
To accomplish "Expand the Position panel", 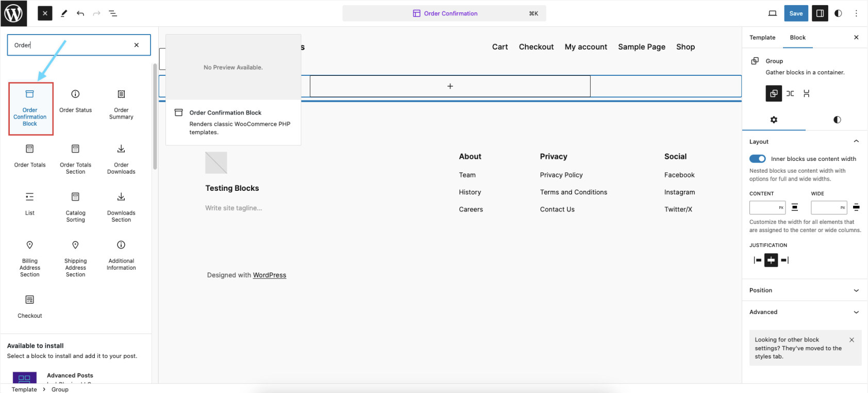I will click(x=805, y=290).
